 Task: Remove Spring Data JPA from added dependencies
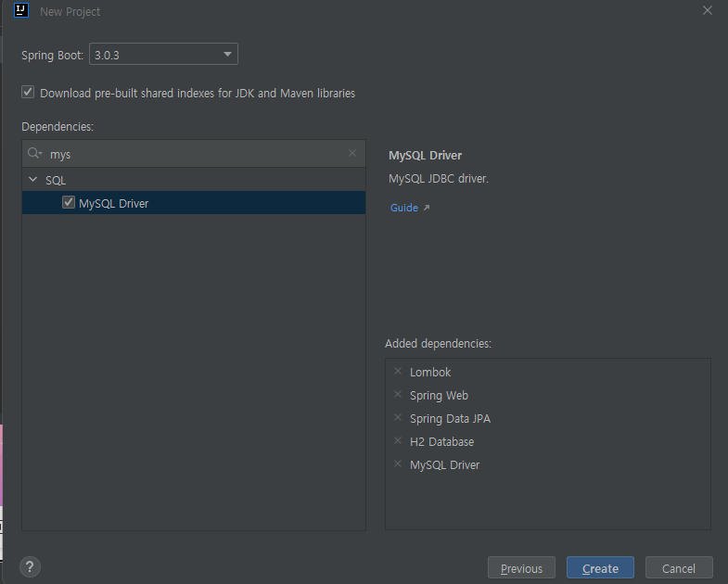398,418
